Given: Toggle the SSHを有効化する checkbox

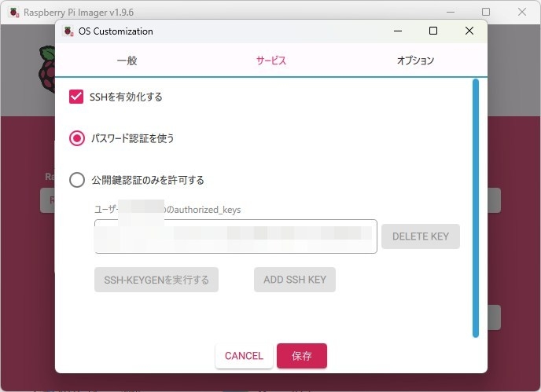Looking at the screenshot, I should click(x=76, y=97).
